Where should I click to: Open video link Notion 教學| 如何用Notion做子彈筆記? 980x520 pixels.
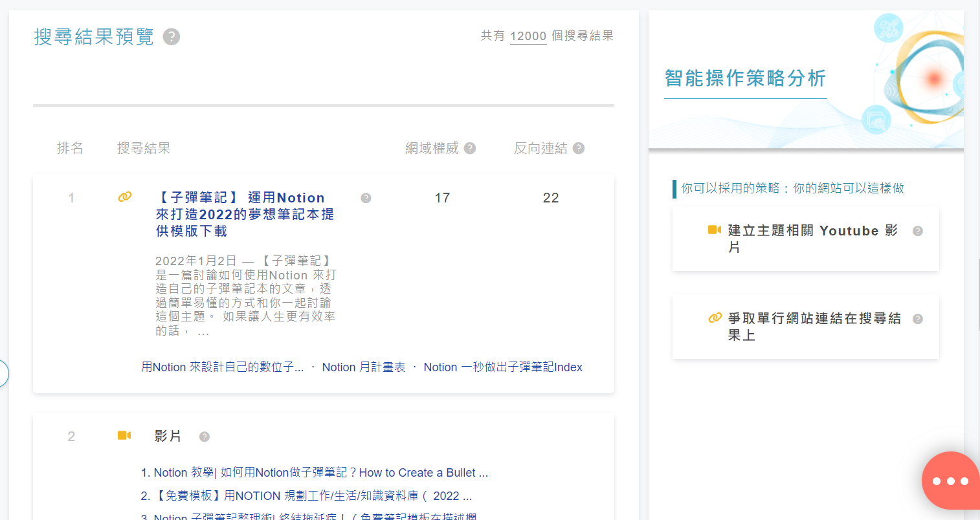pyautogui.click(x=315, y=473)
